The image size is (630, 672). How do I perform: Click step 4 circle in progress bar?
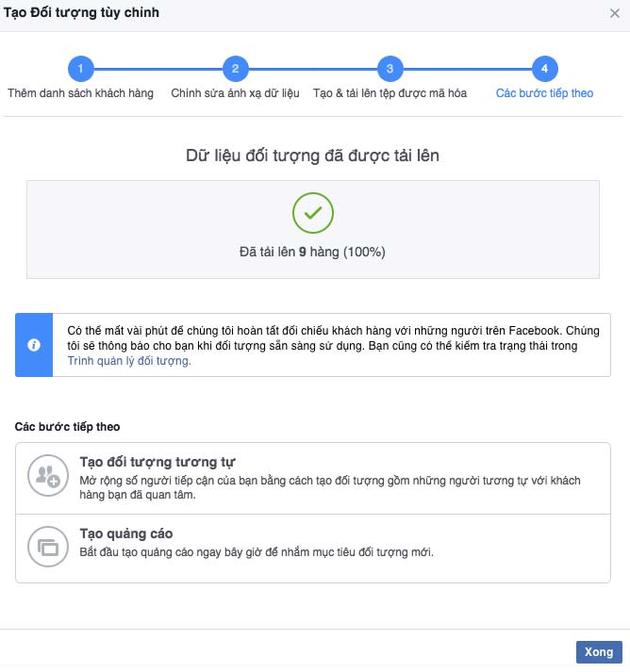[545, 69]
